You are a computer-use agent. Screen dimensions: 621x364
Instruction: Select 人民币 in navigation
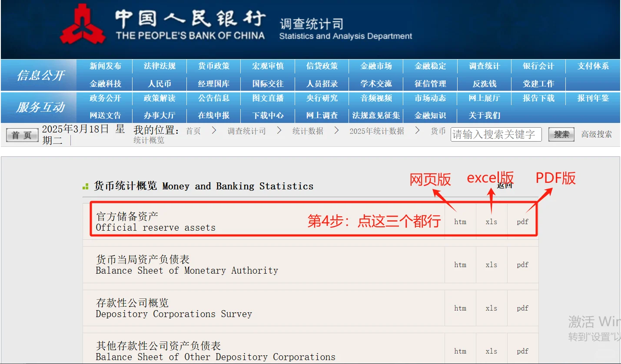[159, 83]
